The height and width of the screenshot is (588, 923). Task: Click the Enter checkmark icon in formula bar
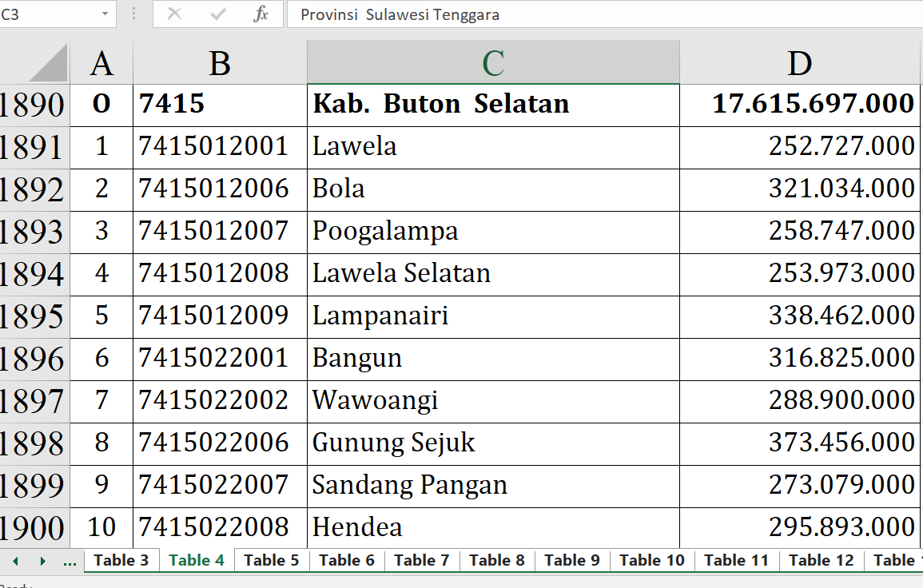(217, 14)
